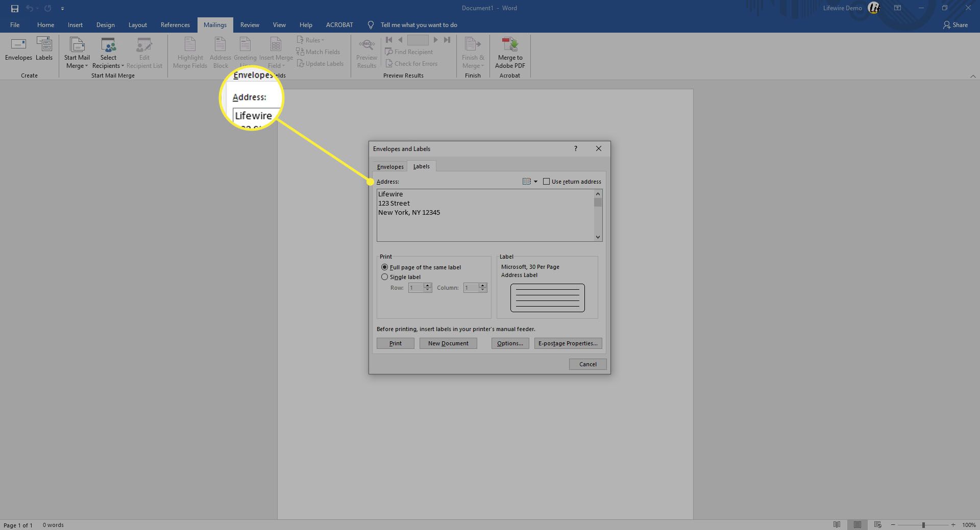Click Check for Errors in ribbon
The image size is (980, 530).
(411, 64)
